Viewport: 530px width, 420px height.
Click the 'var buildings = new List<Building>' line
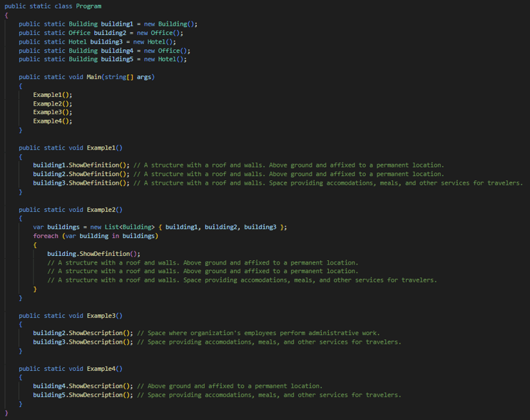coord(160,227)
